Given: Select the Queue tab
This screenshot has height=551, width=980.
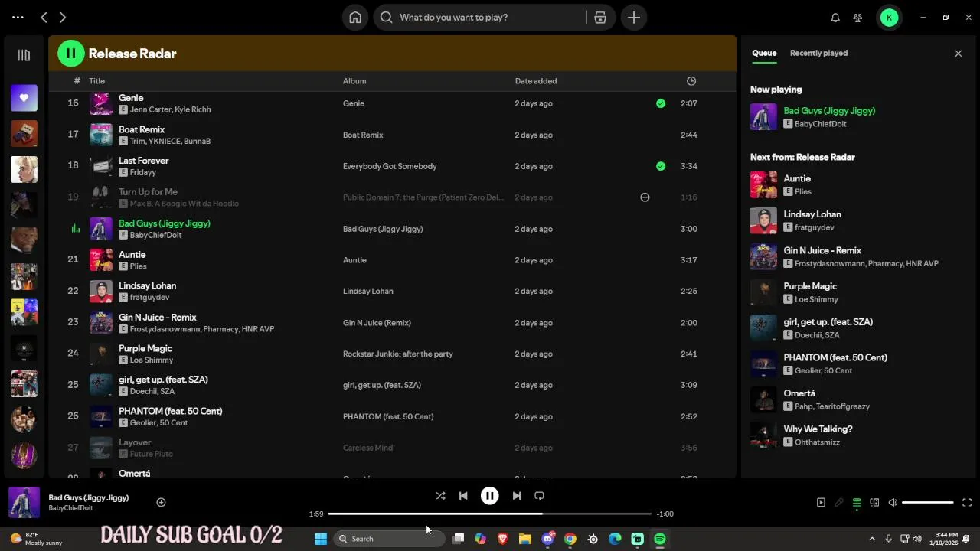Looking at the screenshot, I should [764, 53].
